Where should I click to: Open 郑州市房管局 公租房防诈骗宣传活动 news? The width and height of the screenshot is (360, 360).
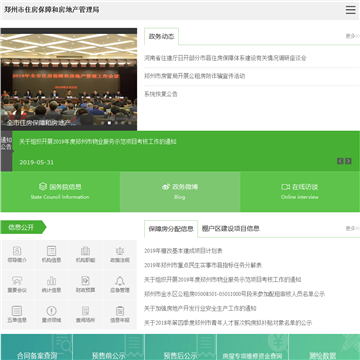[194, 76]
